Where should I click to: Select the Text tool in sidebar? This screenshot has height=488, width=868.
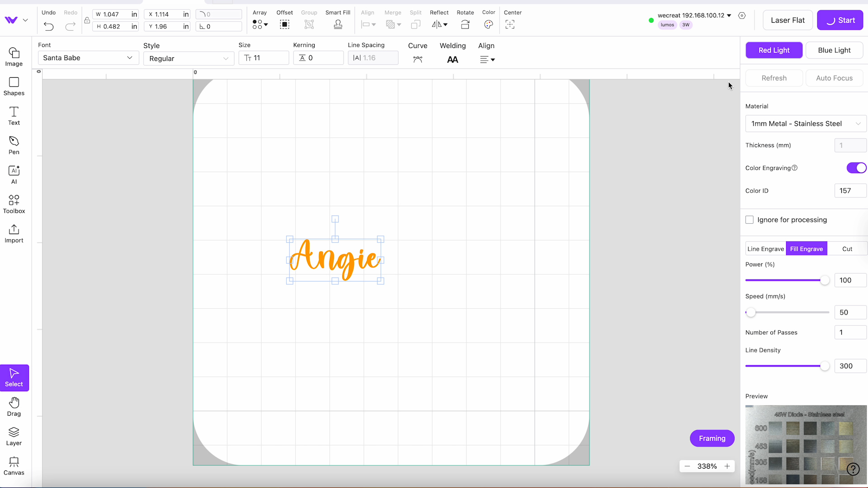point(14,116)
